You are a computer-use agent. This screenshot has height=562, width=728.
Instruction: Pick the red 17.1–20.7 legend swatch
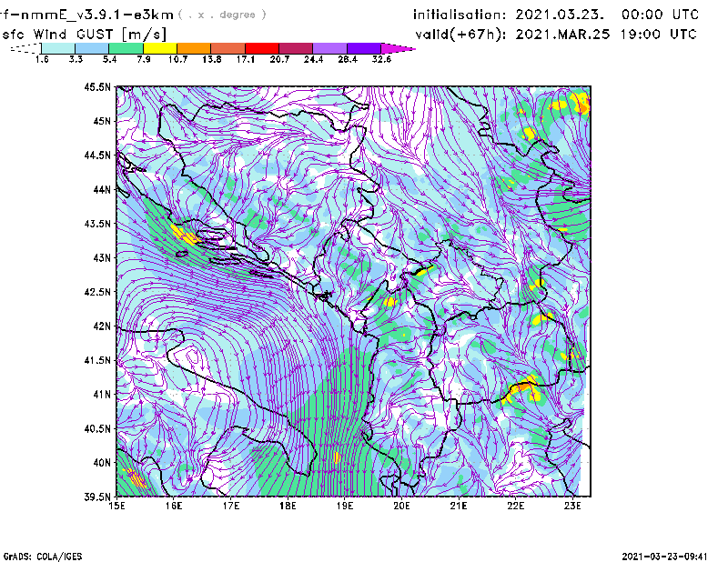[262, 47]
